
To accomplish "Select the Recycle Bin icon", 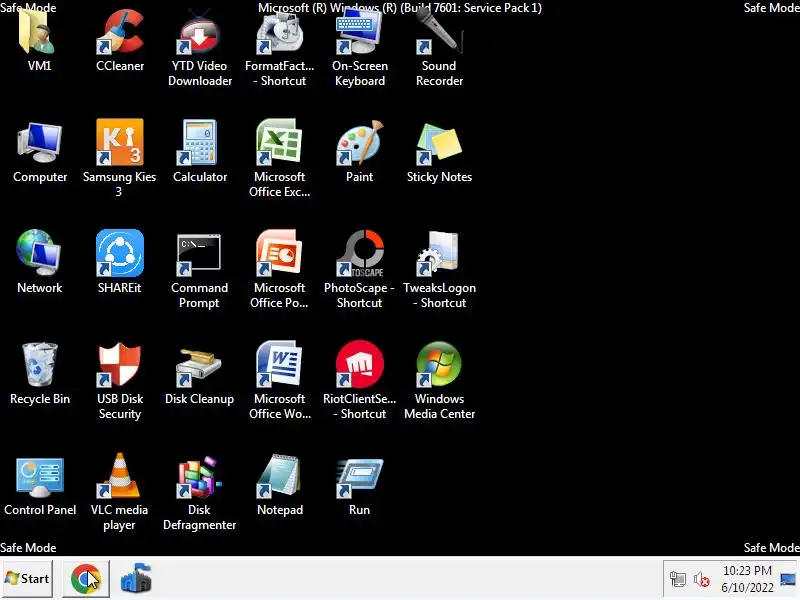I will click(39, 364).
